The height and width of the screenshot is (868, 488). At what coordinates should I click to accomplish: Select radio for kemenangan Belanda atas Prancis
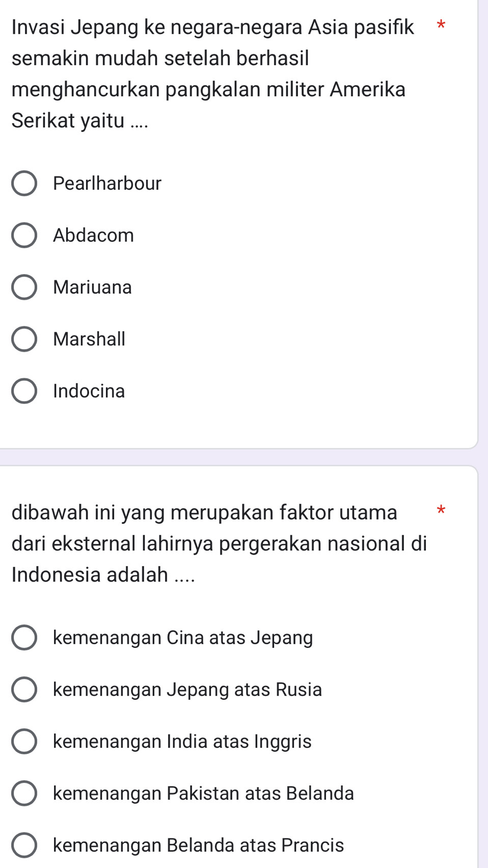tap(24, 846)
